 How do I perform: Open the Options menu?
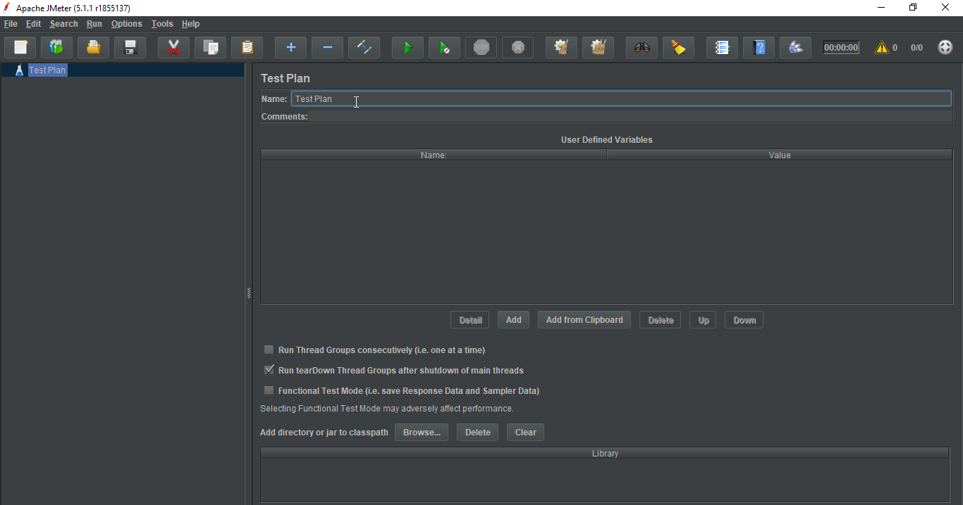point(126,24)
